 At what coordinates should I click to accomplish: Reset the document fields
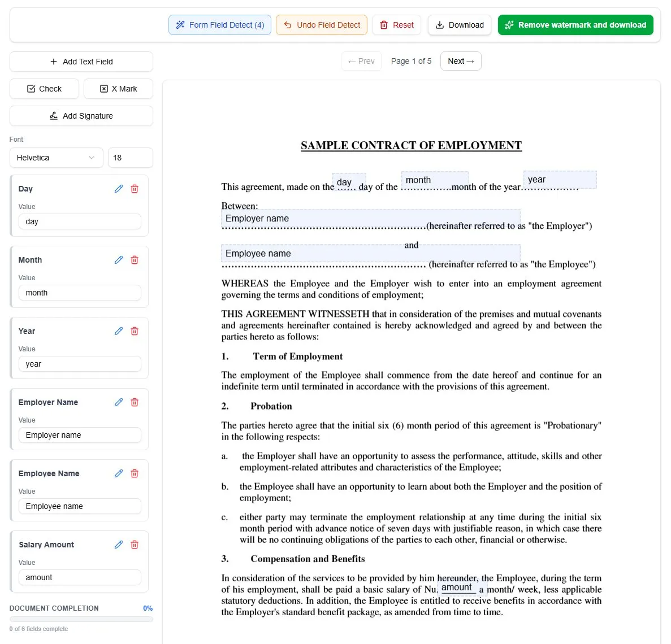[396, 25]
